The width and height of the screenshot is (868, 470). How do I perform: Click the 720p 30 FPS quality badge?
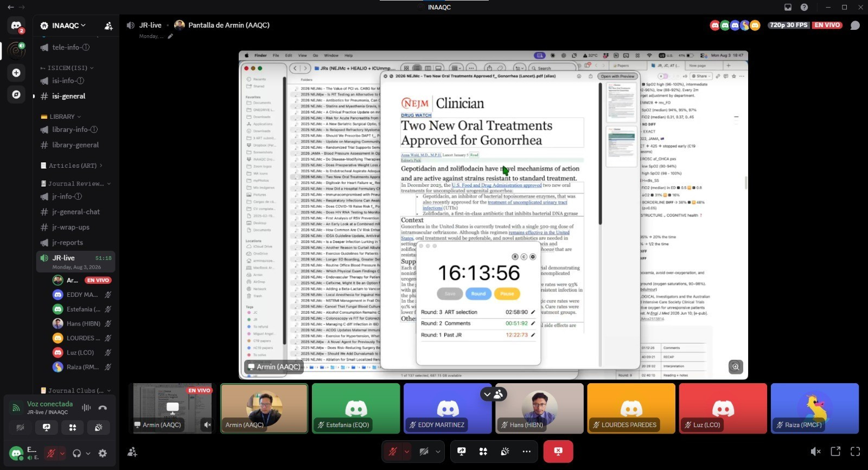[x=789, y=25]
